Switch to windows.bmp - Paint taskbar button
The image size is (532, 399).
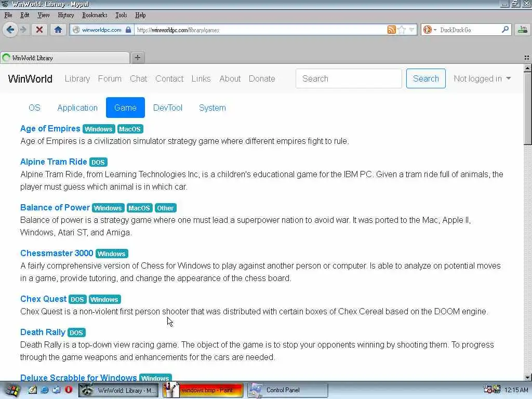coord(203,390)
